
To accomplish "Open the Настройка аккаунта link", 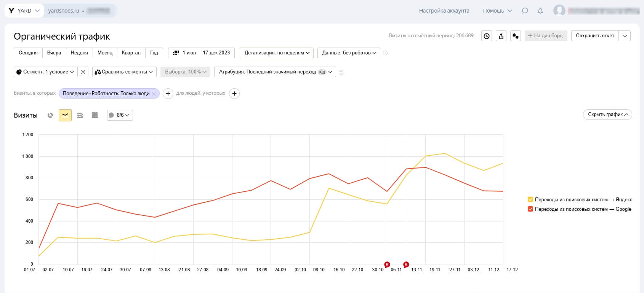I will [444, 11].
